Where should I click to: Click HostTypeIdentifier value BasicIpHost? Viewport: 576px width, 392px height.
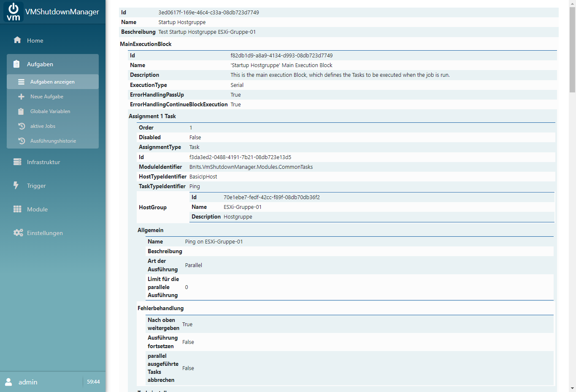pyautogui.click(x=203, y=177)
